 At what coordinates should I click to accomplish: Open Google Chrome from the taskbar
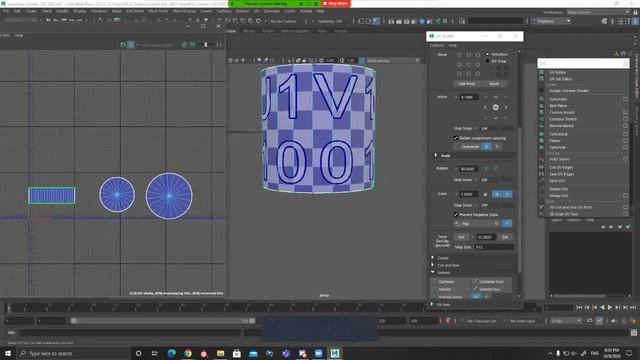(x=188, y=353)
